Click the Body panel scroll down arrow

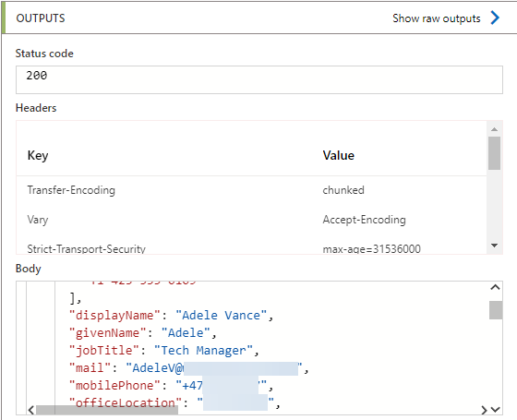coord(495,410)
